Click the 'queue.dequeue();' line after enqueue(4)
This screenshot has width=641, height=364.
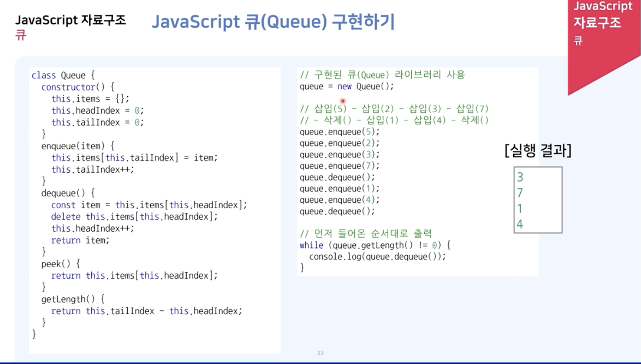click(x=337, y=211)
